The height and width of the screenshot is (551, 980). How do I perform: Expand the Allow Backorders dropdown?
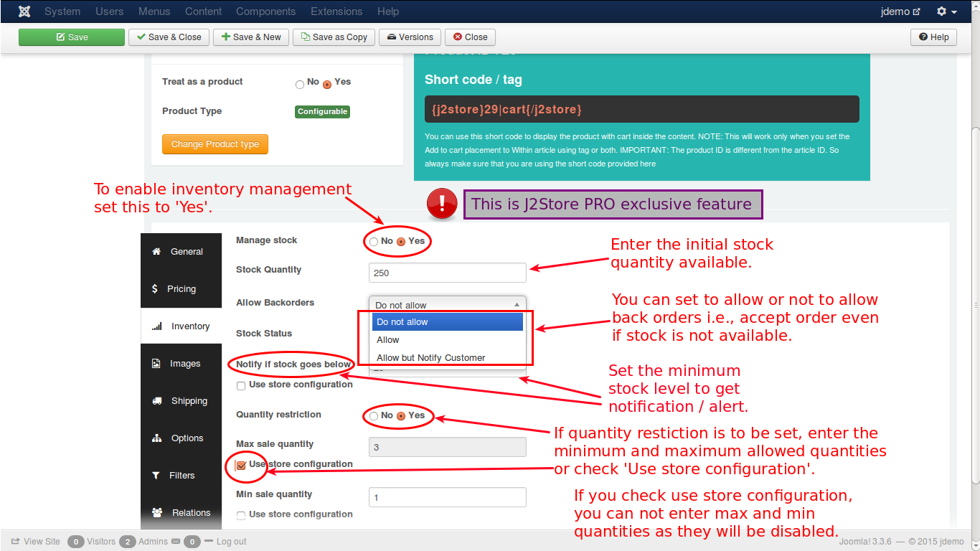click(447, 305)
